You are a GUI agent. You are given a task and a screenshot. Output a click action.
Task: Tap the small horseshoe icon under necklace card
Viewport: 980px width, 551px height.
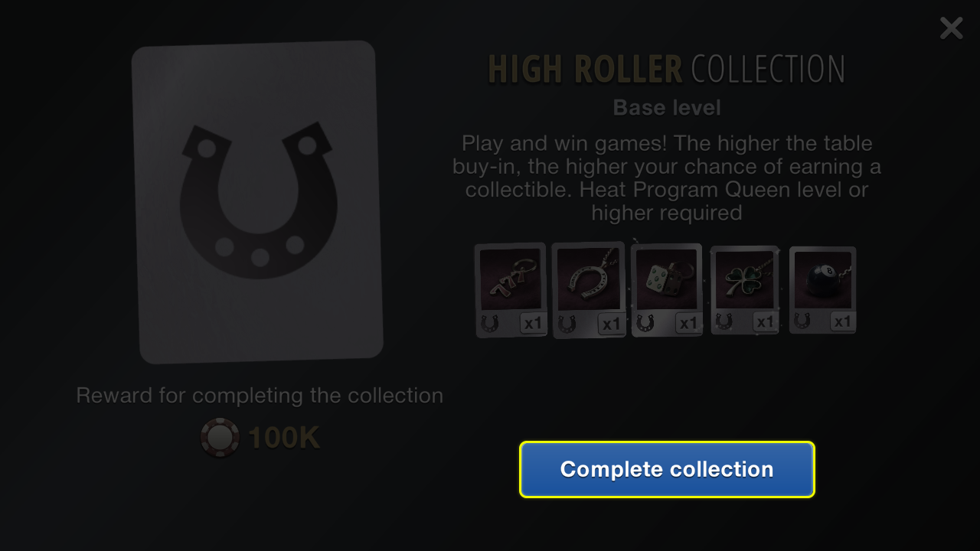[567, 324]
